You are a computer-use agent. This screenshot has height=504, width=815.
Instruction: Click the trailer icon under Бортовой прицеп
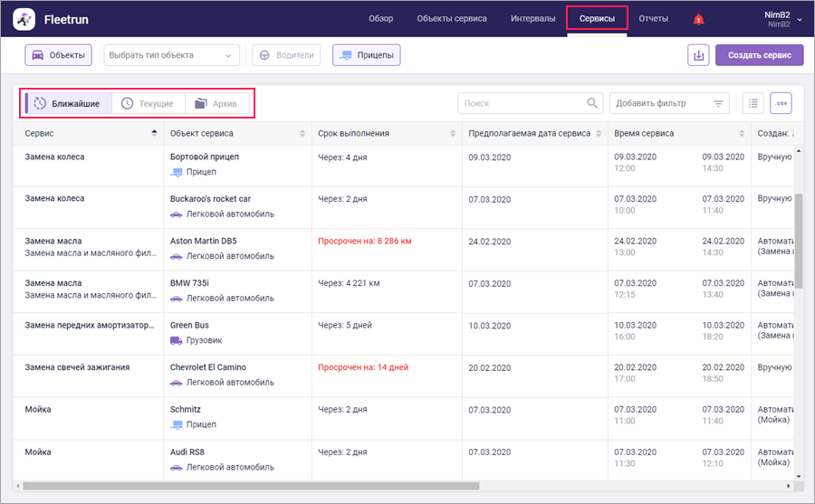tap(177, 172)
